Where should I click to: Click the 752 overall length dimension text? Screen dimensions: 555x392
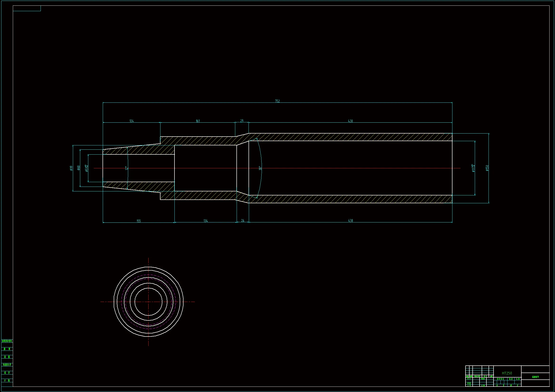(x=277, y=101)
